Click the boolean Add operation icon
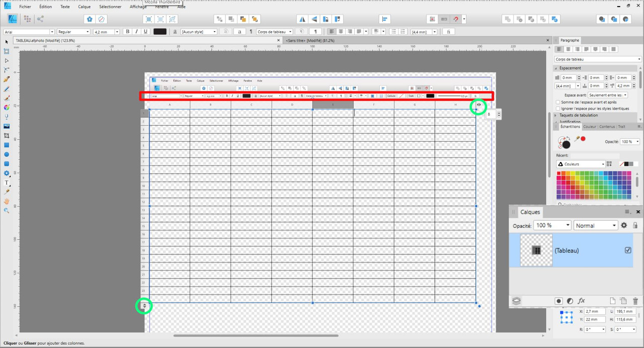The image size is (644, 348). click(507, 19)
